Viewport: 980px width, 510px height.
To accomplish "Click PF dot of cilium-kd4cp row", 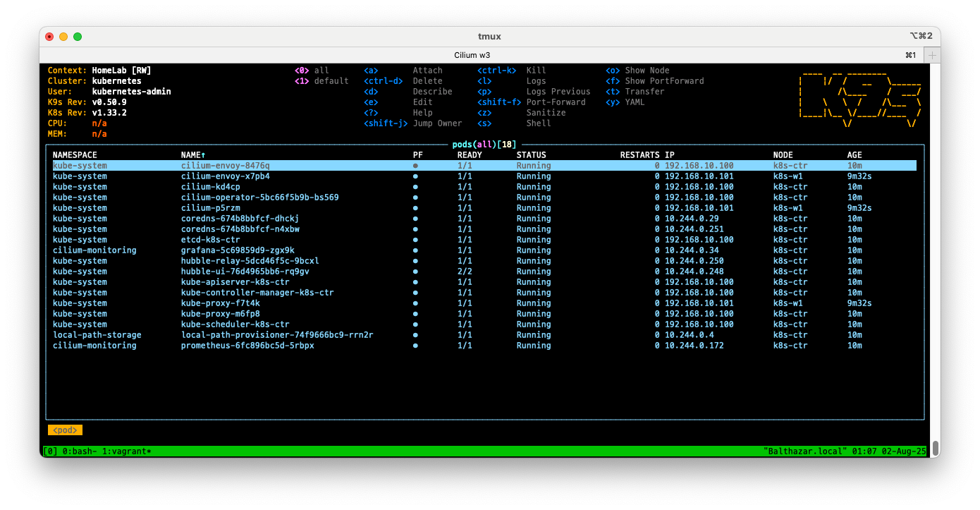I will point(415,187).
